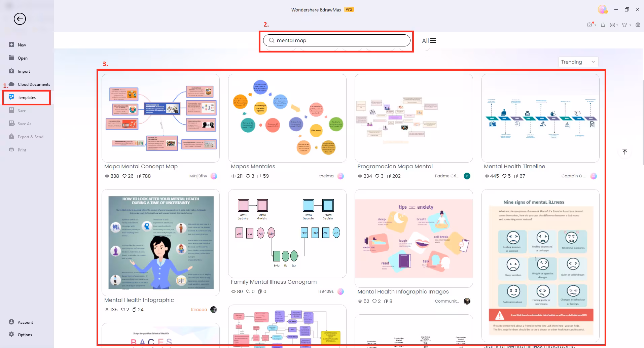Like the Mapas Mentales template
Image resolution: width=644 pixels, height=348 pixels.
click(248, 176)
